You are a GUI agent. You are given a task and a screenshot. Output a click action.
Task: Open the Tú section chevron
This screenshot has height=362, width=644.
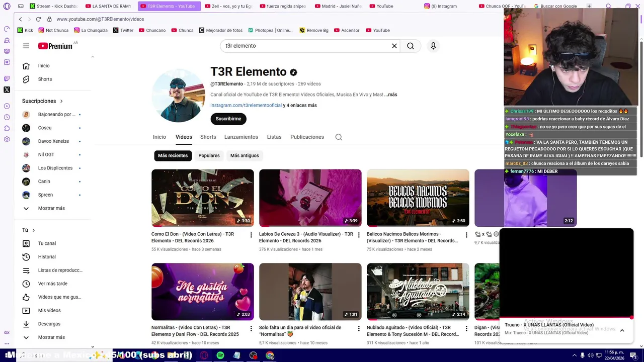[34, 230]
